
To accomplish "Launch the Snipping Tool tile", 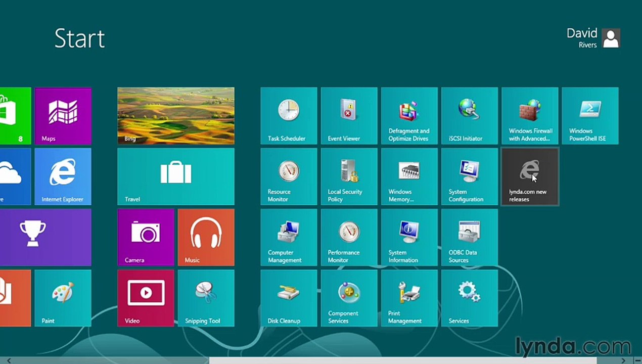I will (x=206, y=298).
